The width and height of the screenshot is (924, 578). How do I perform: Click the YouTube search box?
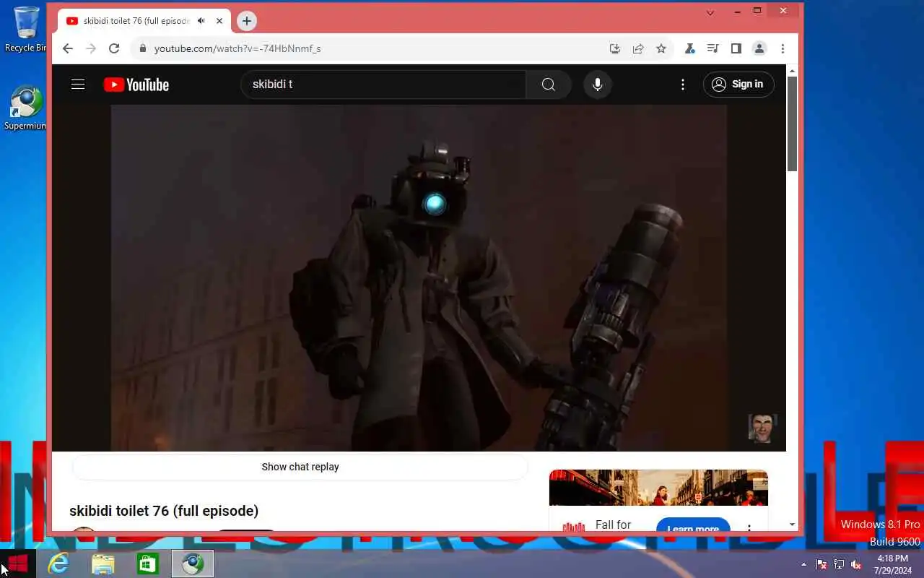[x=383, y=85]
